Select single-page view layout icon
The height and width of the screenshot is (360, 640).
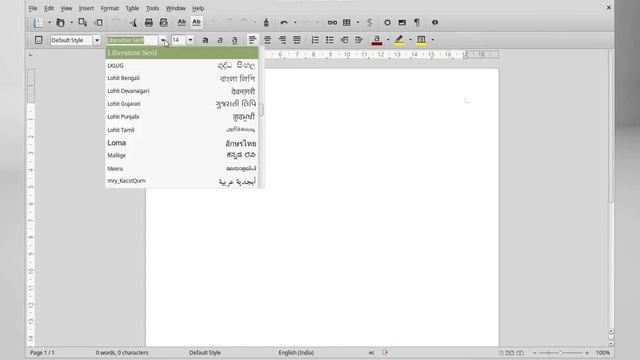click(x=501, y=353)
